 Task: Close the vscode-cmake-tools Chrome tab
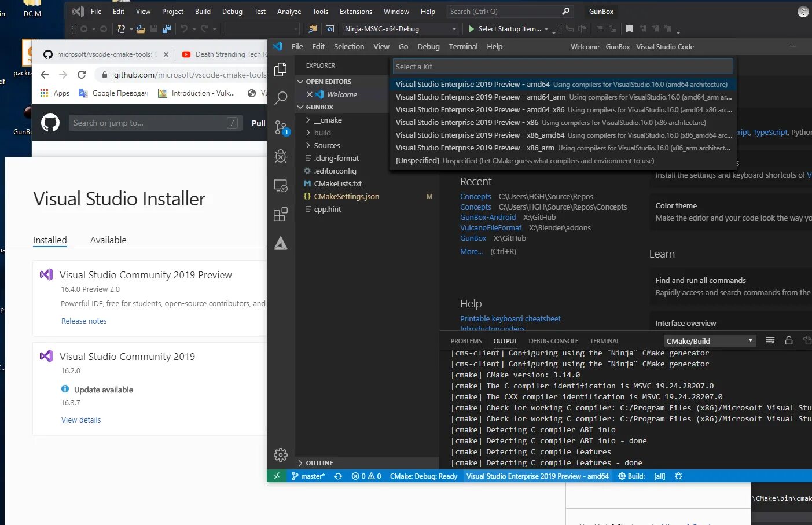[x=166, y=54]
